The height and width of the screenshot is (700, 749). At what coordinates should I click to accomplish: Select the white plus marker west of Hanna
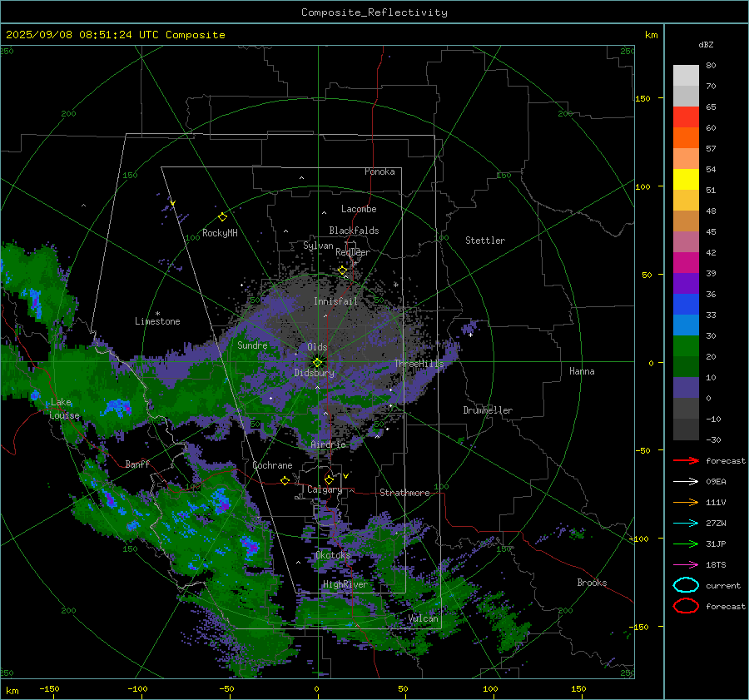(x=470, y=335)
